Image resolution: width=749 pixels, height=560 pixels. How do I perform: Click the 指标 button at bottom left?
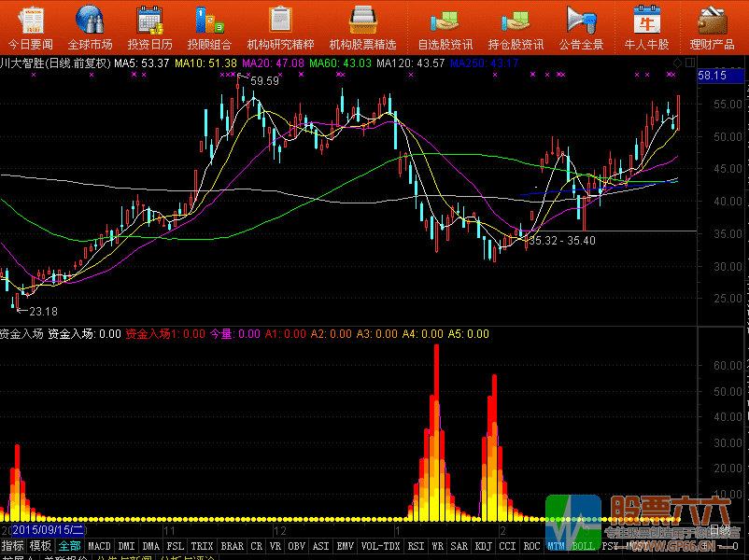[x=13, y=546]
